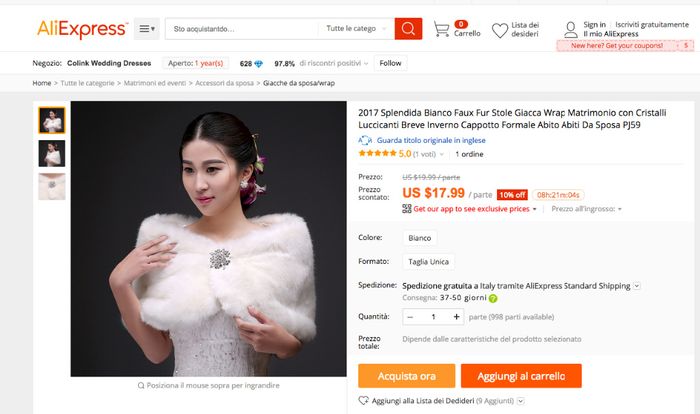Expand the Tutte le categorie dropdown

tap(357, 29)
